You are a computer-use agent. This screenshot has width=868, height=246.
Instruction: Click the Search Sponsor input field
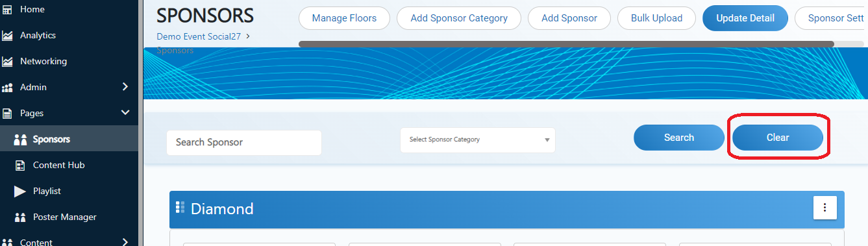point(244,143)
